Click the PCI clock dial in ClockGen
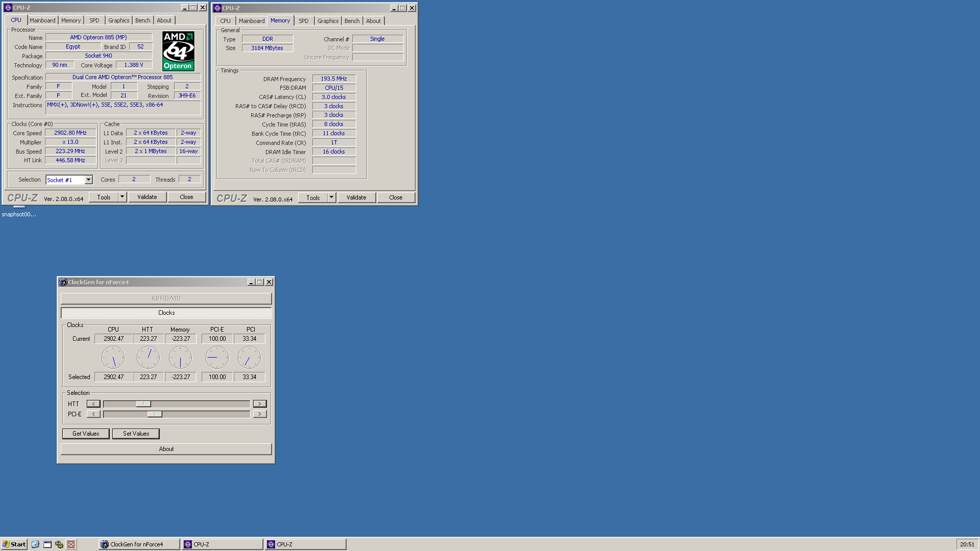980x551 pixels. 249,358
